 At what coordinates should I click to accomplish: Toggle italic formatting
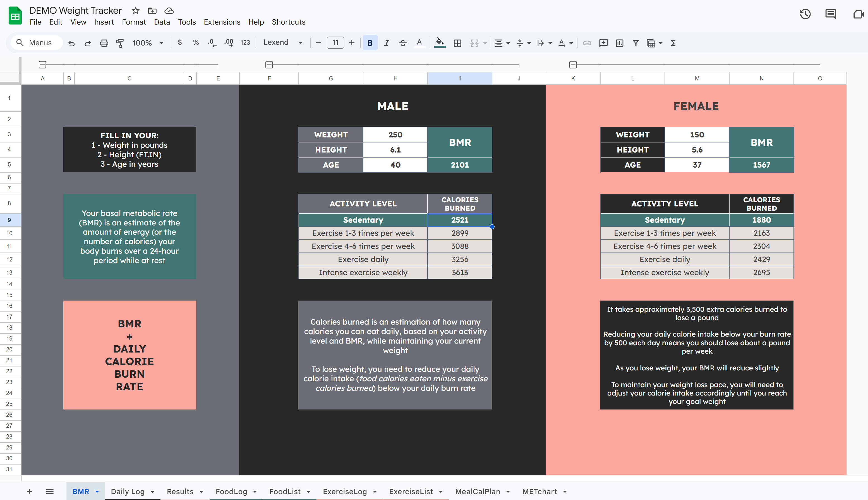(387, 43)
